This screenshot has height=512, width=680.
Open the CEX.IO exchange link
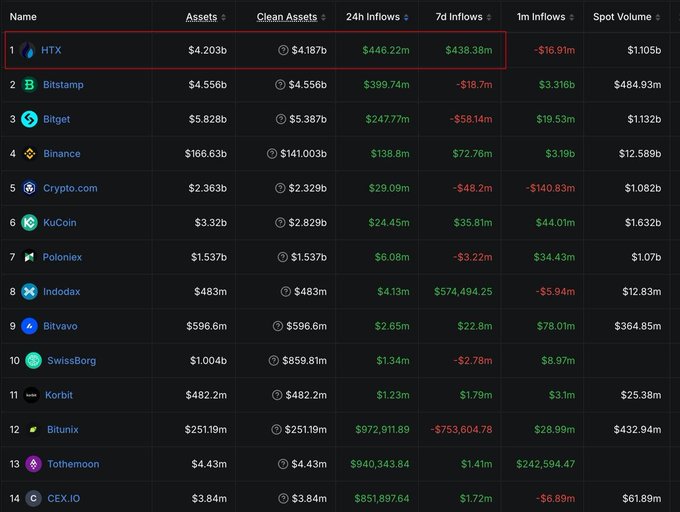pyautogui.click(x=64, y=499)
